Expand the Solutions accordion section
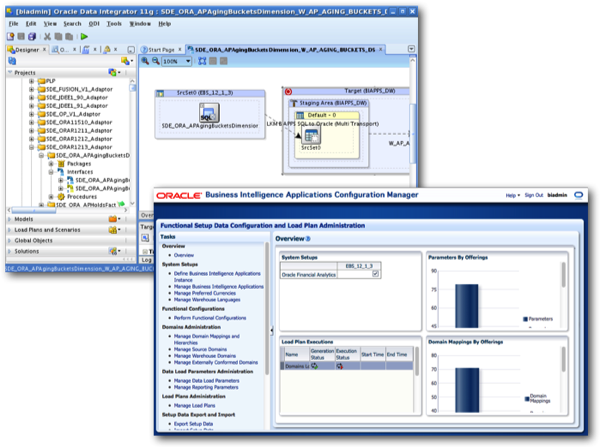The image size is (600, 448). click(10, 251)
